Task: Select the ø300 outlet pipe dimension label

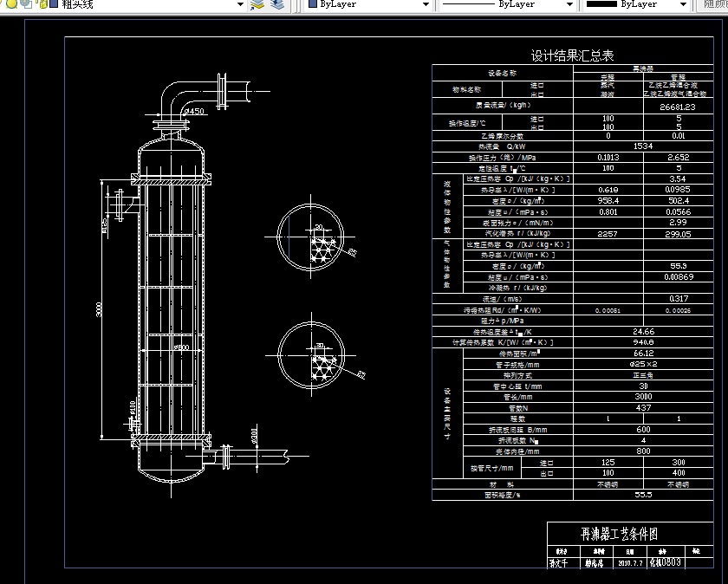Action: [255, 436]
